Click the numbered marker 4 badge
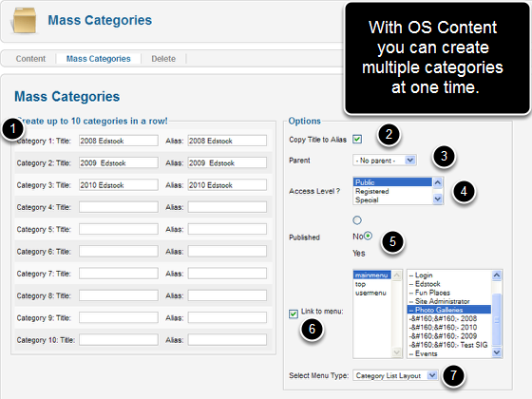The image size is (532, 399). coord(464,191)
